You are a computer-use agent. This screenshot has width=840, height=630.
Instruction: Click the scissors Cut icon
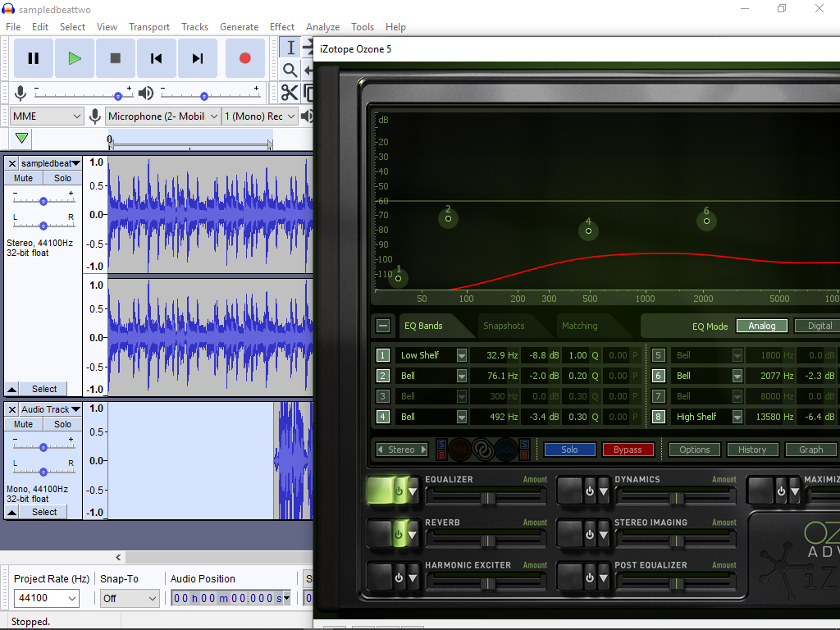[x=290, y=93]
